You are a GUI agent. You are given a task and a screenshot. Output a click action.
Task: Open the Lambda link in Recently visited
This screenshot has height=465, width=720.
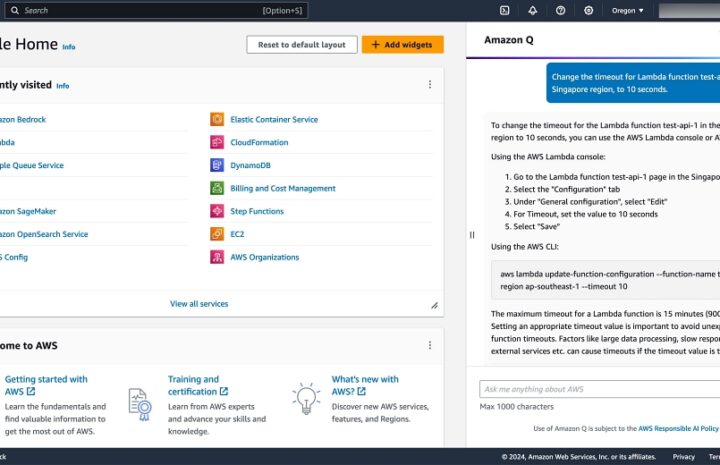click(x=7, y=142)
